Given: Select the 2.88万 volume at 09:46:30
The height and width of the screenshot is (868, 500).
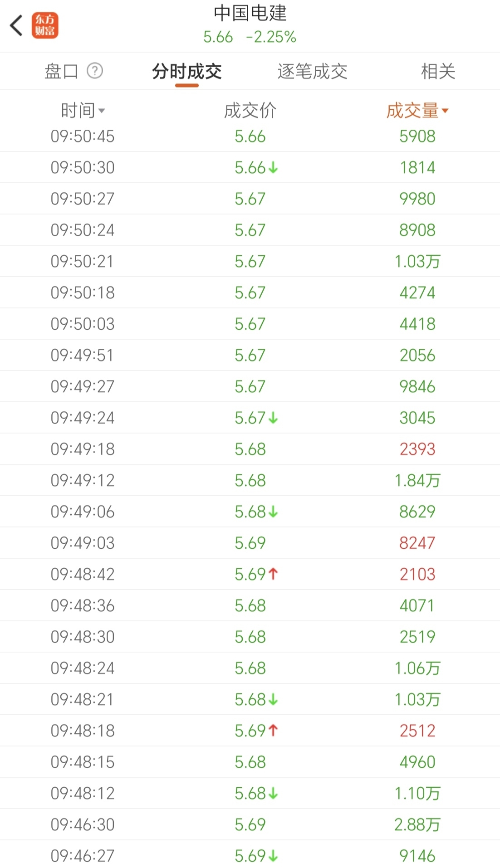Looking at the screenshot, I should click(417, 824).
